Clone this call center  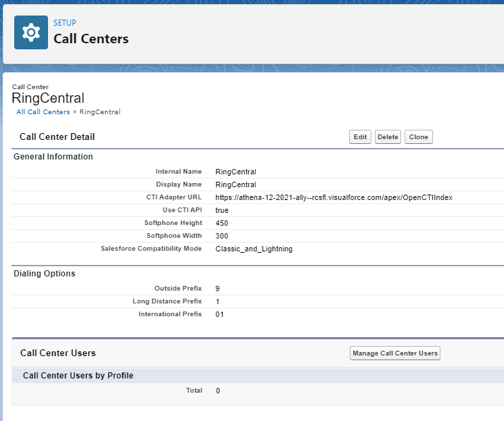[419, 137]
